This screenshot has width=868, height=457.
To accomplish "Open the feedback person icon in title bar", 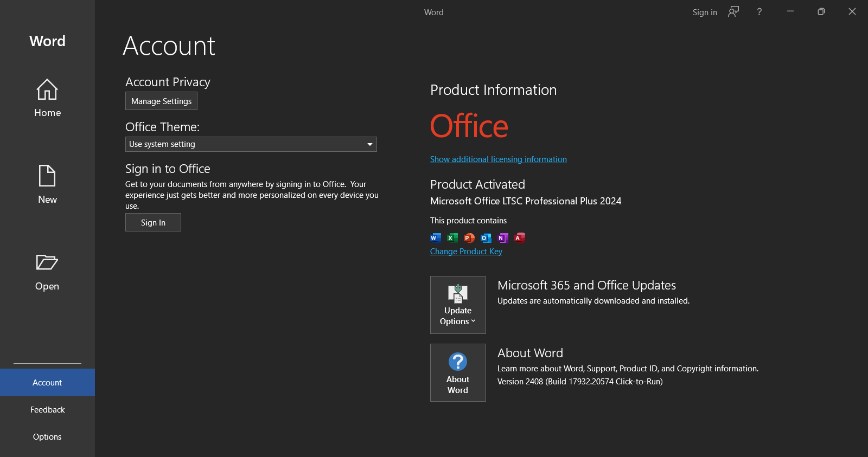I will click(x=733, y=12).
